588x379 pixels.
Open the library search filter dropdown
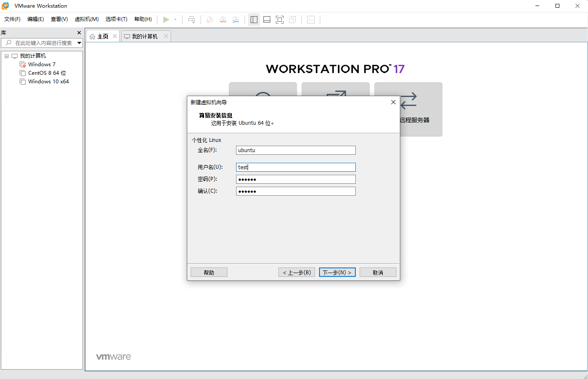(x=79, y=43)
